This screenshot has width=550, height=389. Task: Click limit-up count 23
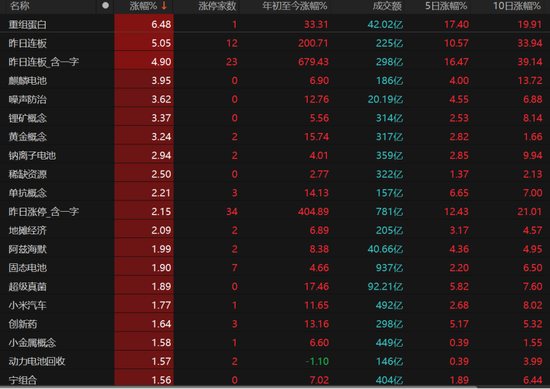click(232, 62)
